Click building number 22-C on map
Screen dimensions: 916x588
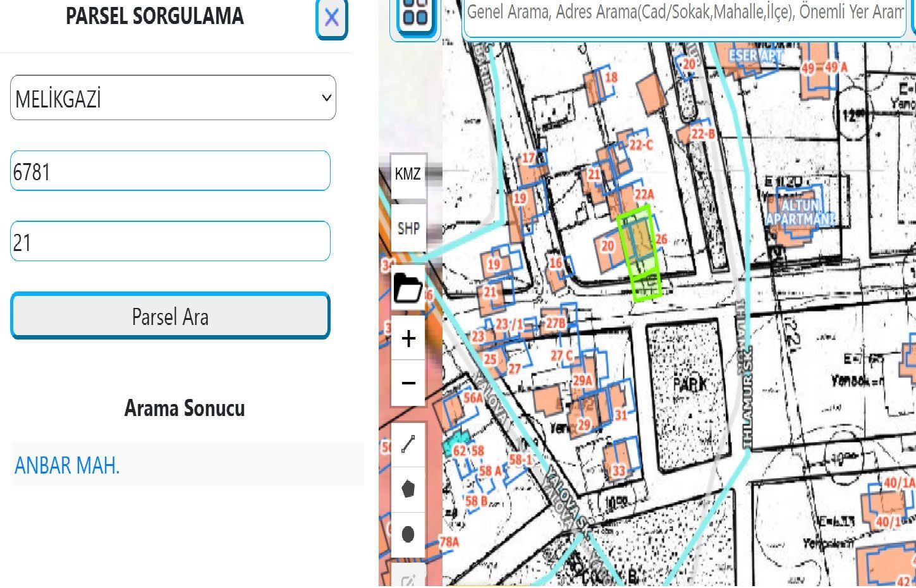tap(640, 145)
